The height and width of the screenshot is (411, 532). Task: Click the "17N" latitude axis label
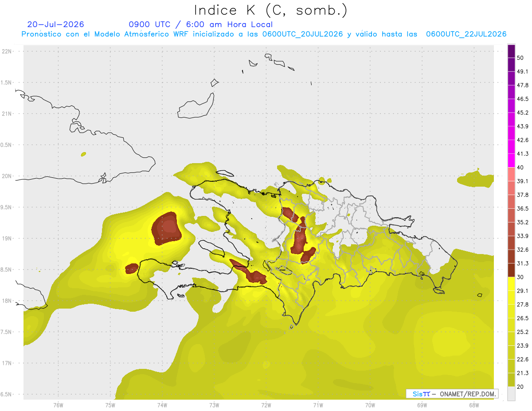tap(7, 363)
